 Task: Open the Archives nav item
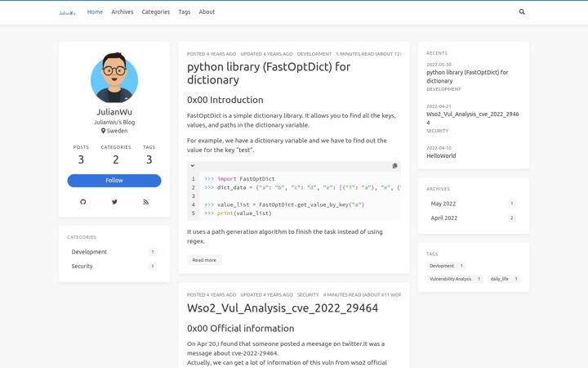[122, 12]
